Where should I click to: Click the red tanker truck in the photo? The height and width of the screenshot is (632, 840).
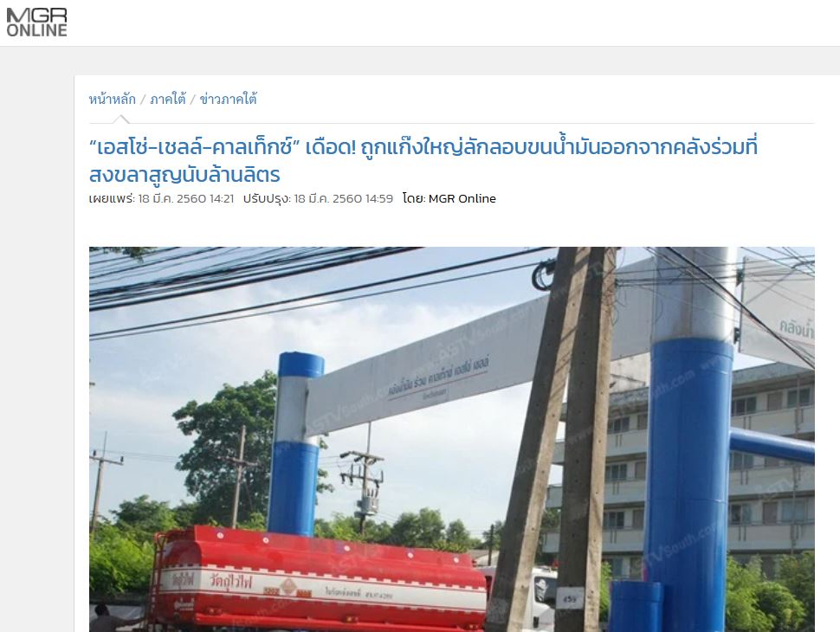320,578
